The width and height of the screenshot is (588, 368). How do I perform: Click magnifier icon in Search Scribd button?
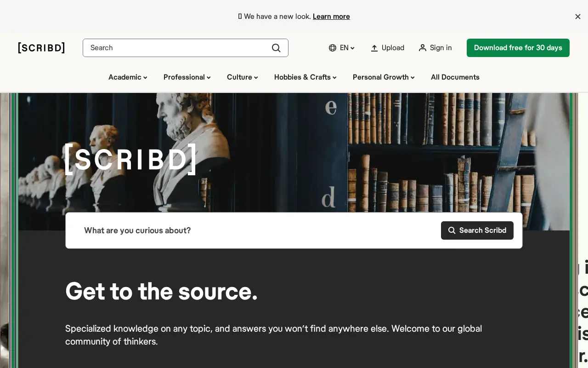pos(452,230)
